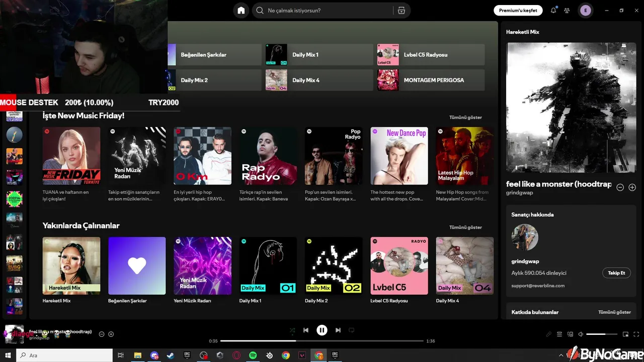Open the notifications bell
This screenshot has height=362, width=644.
tap(553, 10)
